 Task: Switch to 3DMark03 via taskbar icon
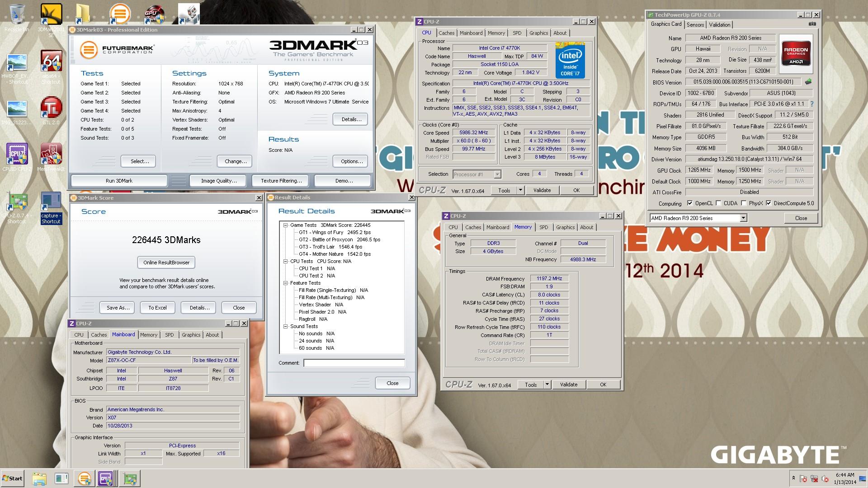(x=84, y=479)
